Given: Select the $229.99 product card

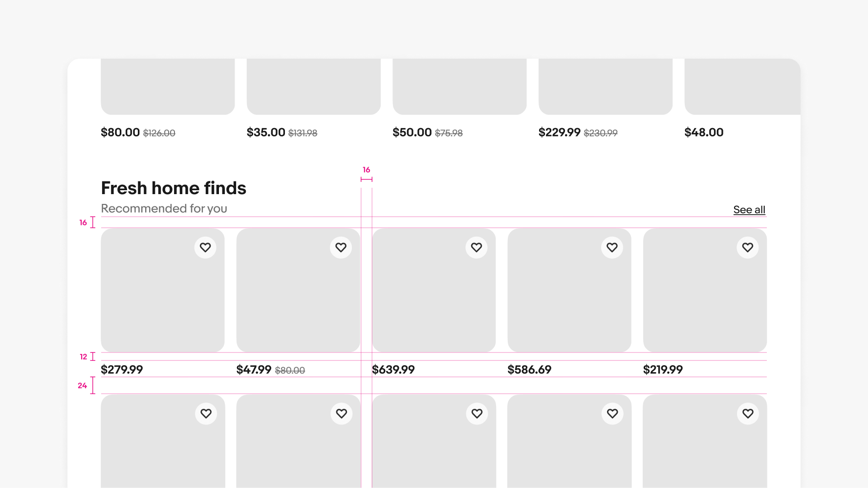Looking at the screenshot, I should coord(605,86).
